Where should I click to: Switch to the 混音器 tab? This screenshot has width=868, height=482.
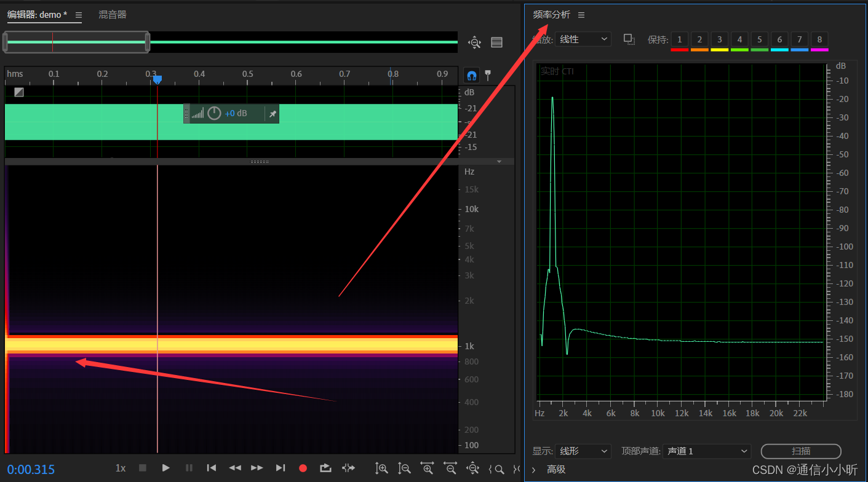tap(113, 14)
